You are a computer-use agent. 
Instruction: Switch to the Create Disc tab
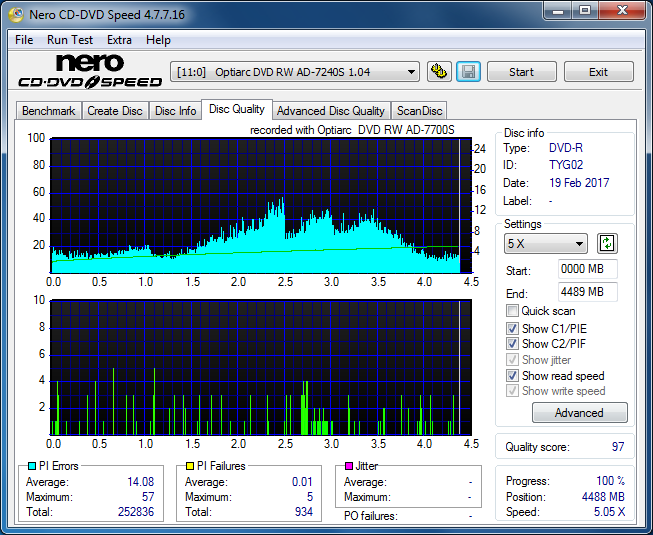tap(115, 111)
